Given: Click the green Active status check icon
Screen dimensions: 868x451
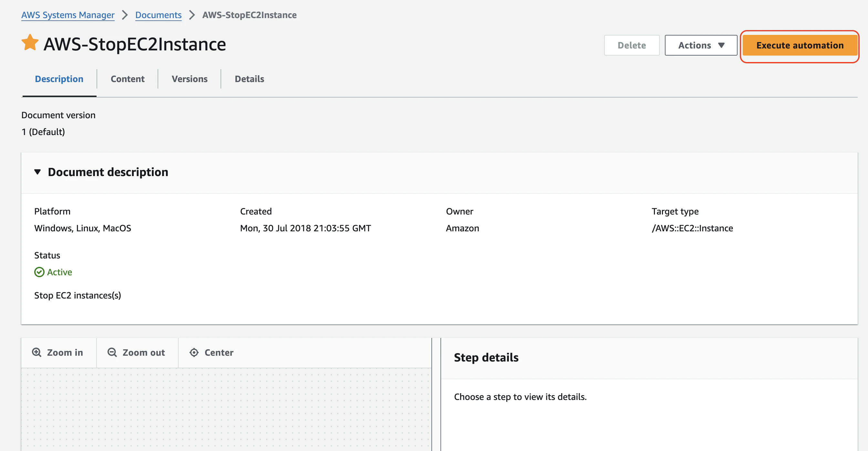Looking at the screenshot, I should (39, 272).
